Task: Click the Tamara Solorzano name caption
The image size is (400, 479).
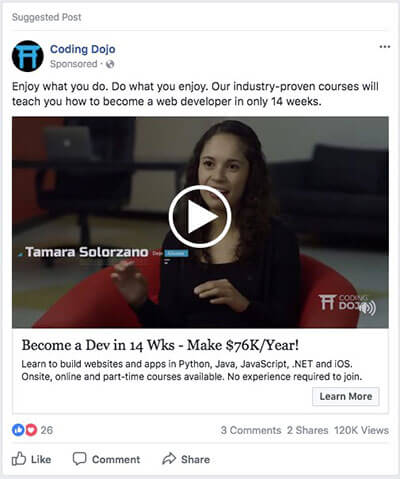Action: 87,252
